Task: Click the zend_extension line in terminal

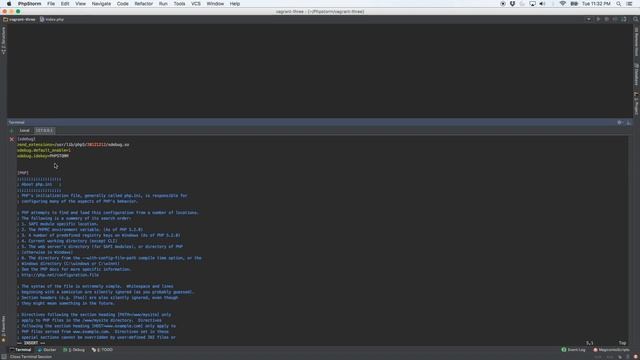Action: tap(73, 145)
